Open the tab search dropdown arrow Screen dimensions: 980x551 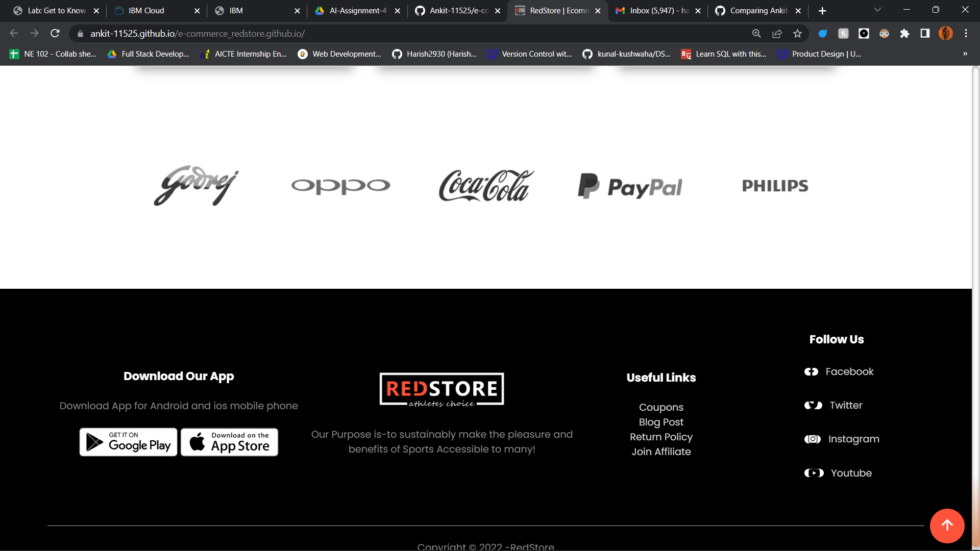(877, 10)
